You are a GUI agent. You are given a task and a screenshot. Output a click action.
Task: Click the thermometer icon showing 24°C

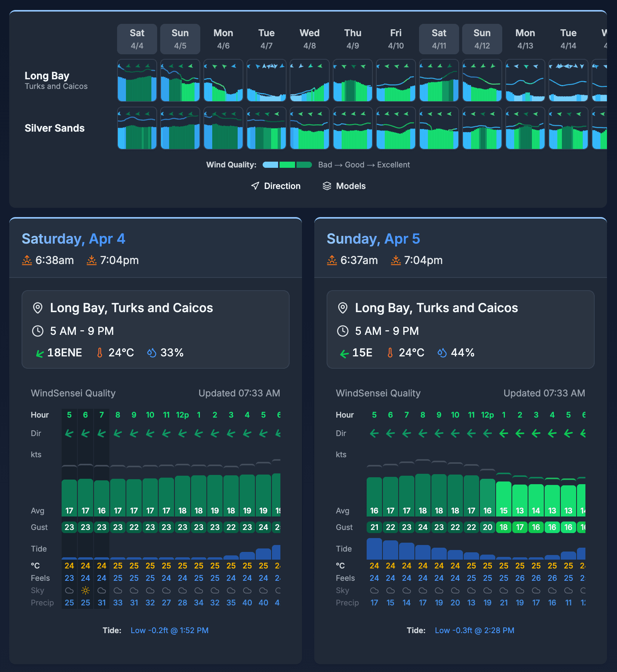[99, 352]
